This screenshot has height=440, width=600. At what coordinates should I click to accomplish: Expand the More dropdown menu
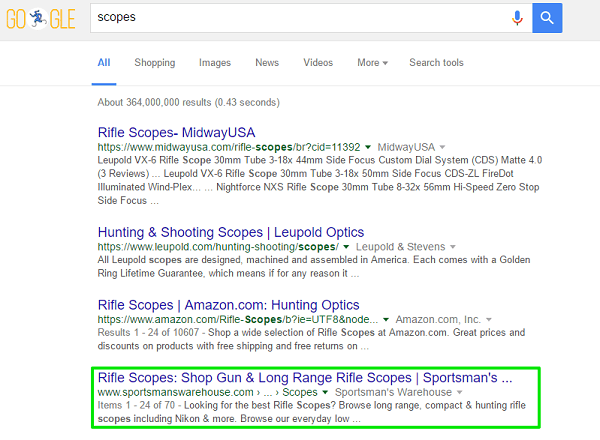[x=372, y=62]
